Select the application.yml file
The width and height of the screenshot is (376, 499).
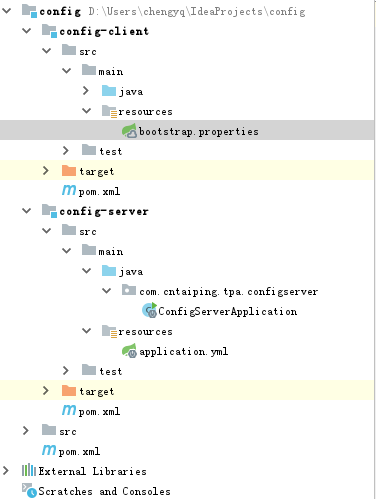click(x=183, y=351)
